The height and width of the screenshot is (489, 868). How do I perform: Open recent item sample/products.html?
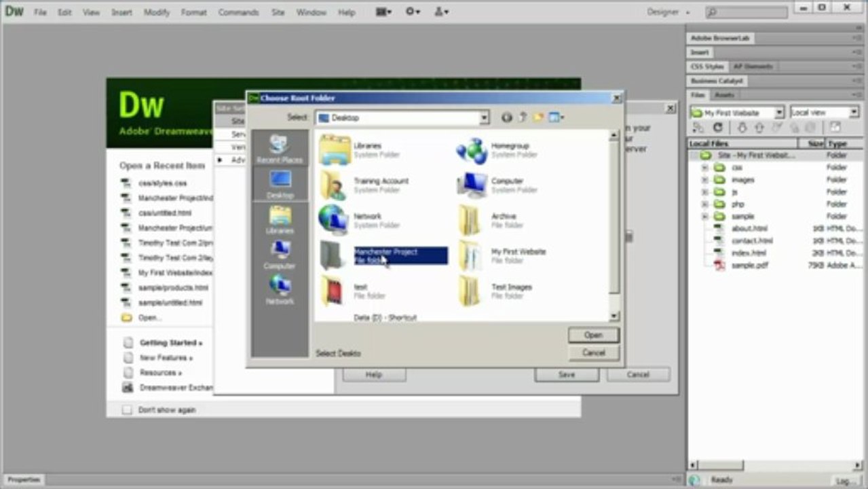point(172,287)
